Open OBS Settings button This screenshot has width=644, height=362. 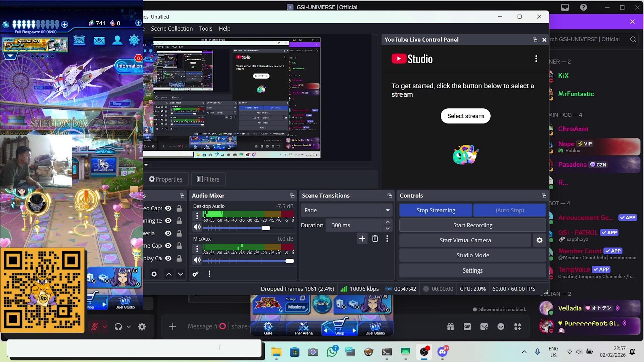tap(472, 270)
